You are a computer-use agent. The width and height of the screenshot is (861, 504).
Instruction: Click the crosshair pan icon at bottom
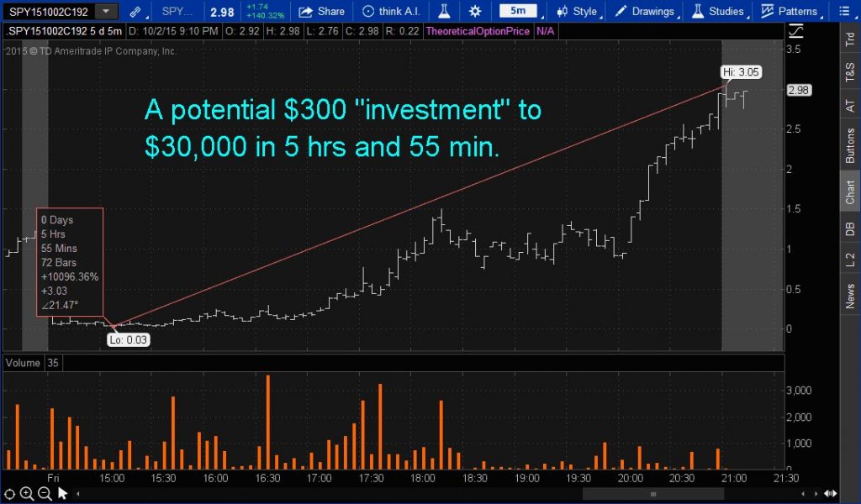tap(9, 494)
